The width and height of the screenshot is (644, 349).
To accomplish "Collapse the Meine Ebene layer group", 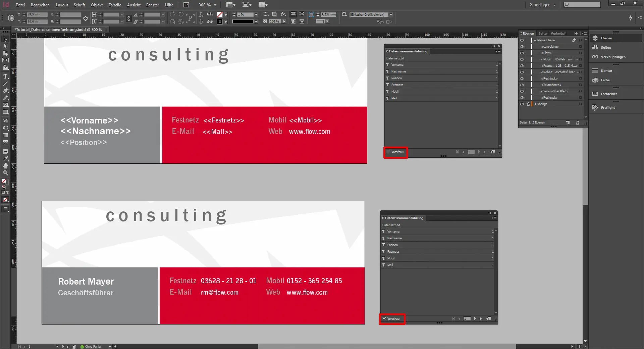I will pos(535,40).
